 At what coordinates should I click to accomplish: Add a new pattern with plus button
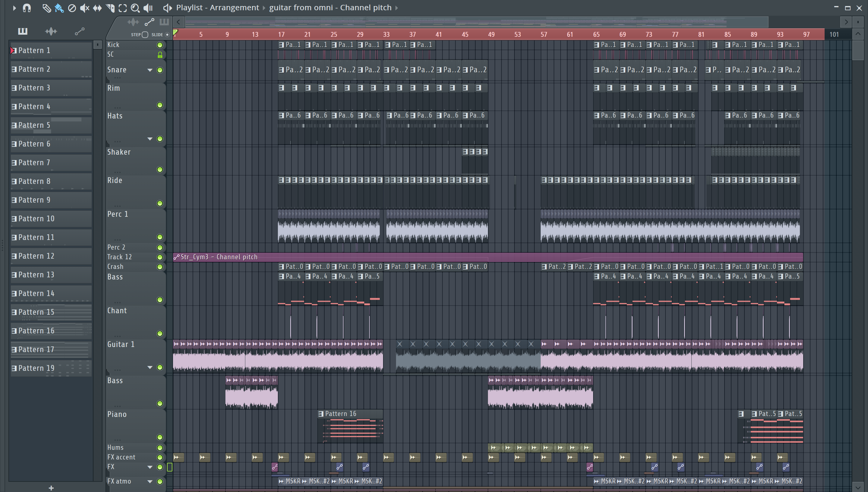pyautogui.click(x=51, y=488)
